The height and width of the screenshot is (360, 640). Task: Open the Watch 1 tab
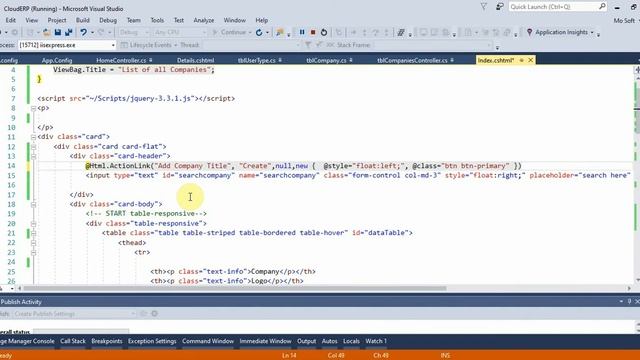click(376, 341)
